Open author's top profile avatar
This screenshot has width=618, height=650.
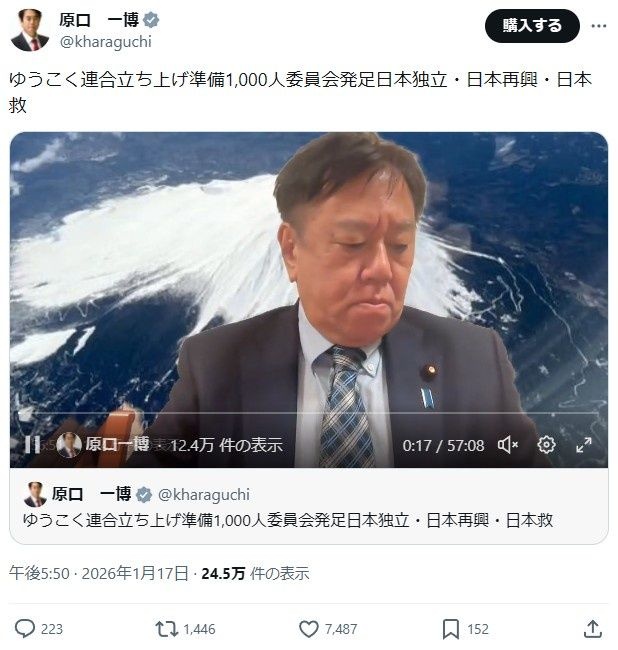point(30,30)
